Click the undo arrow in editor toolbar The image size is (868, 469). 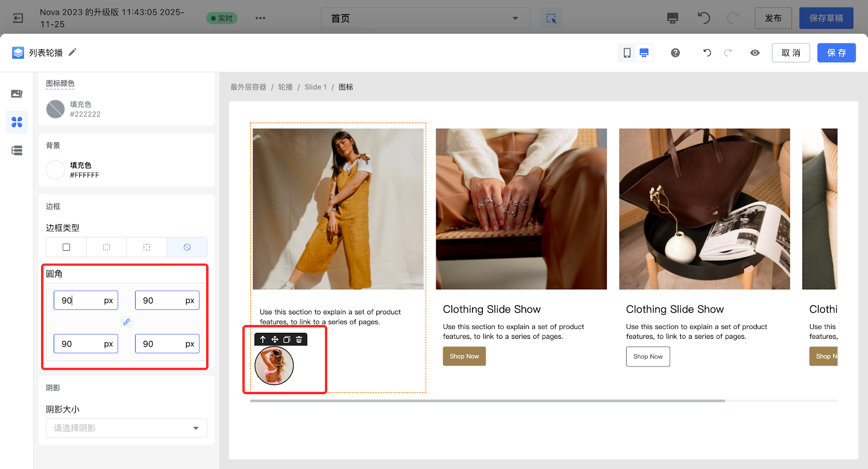pyautogui.click(x=707, y=53)
